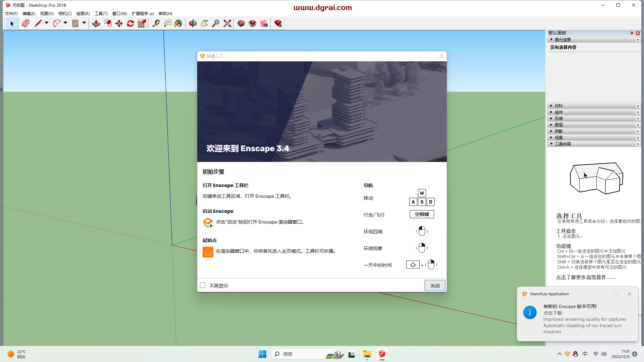Expand the 图层 panel
The width and height of the screenshot is (644, 362).
(551, 125)
